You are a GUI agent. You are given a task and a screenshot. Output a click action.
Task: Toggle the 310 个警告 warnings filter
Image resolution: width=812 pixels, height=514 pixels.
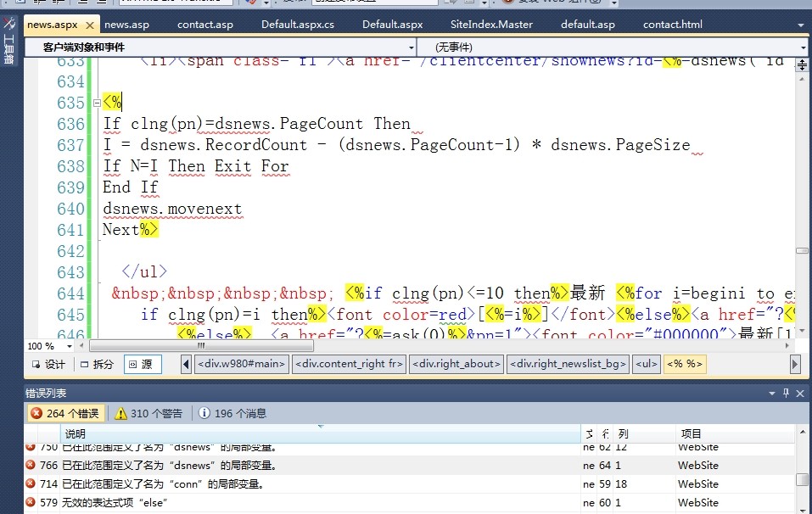pos(148,413)
